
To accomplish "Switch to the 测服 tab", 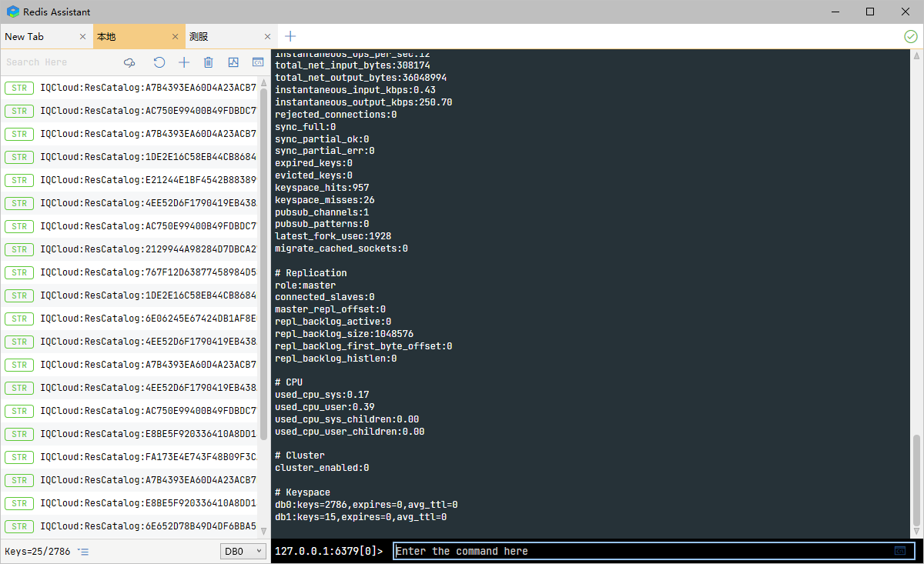I will [x=231, y=36].
